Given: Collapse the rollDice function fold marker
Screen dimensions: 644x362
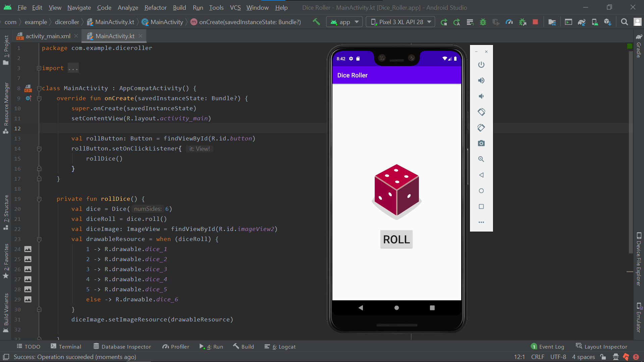Looking at the screenshot, I should point(39,199).
